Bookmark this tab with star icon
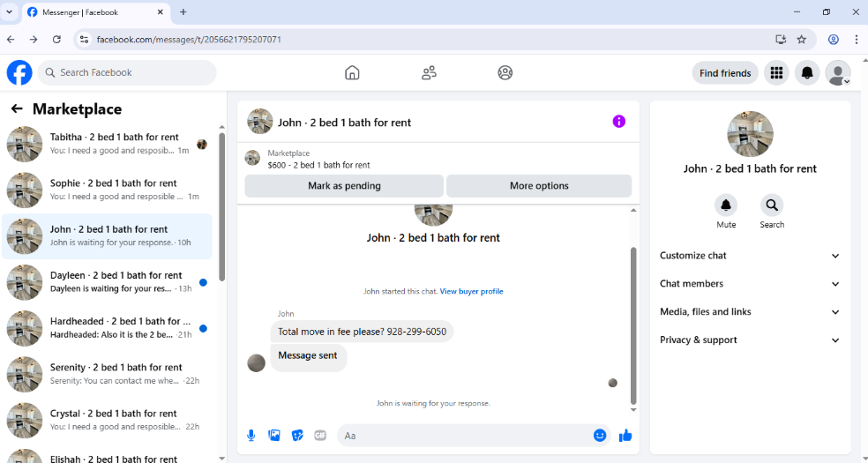 (801, 40)
